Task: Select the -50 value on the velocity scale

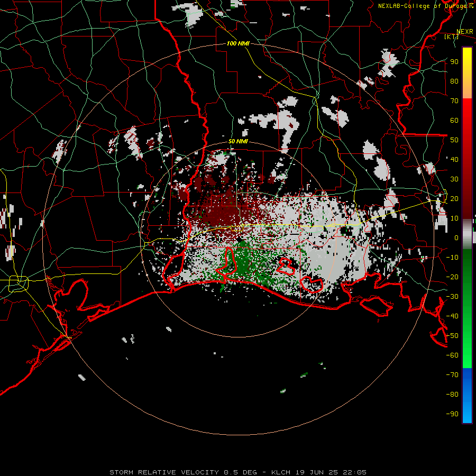Action: 452,336
